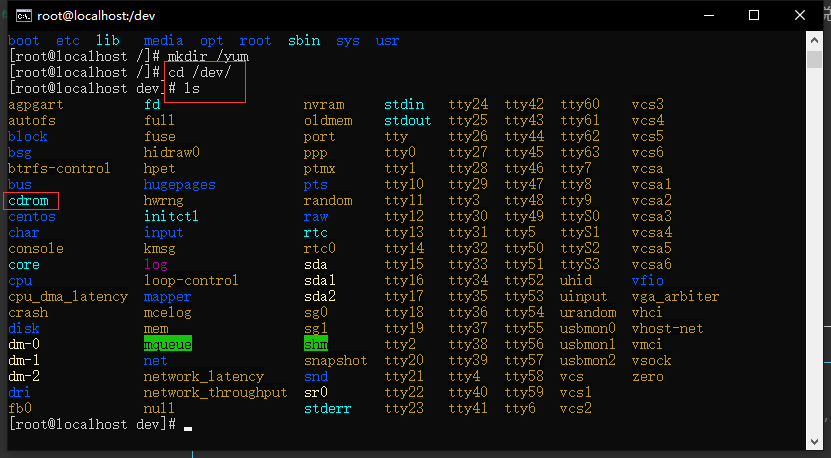831x458 pixels.
Task: Click the vhost-net device entry
Action: (x=667, y=329)
